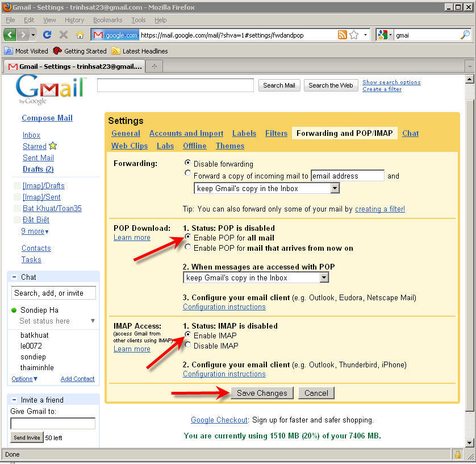Select Disable forwarding radio button
476x464 pixels.
coord(187,163)
